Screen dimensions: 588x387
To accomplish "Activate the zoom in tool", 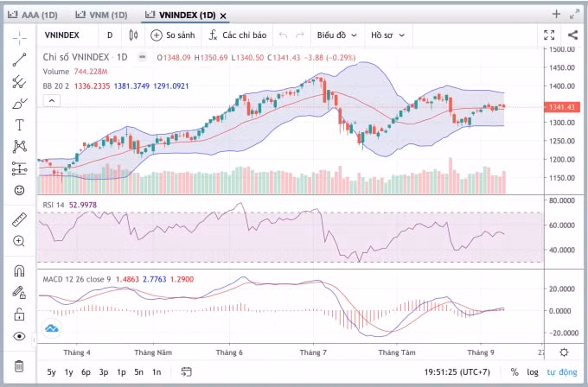I will [x=20, y=241].
